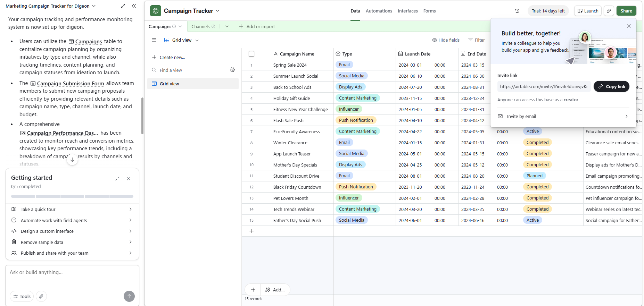Click the invite link URL field
This screenshot has height=306, width=644.
(544, 86)
